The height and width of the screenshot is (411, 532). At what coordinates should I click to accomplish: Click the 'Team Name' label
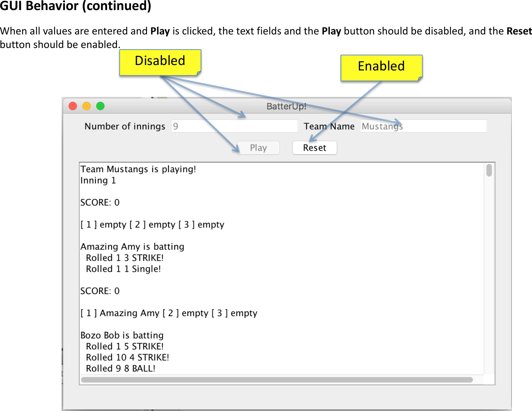pos(329,127)
